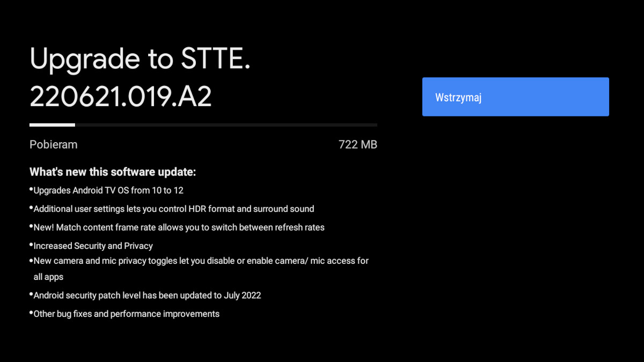644x362 pixels.
Task: Click the camera and mic privacy toggles note
Action: click(x=201, y=261)
